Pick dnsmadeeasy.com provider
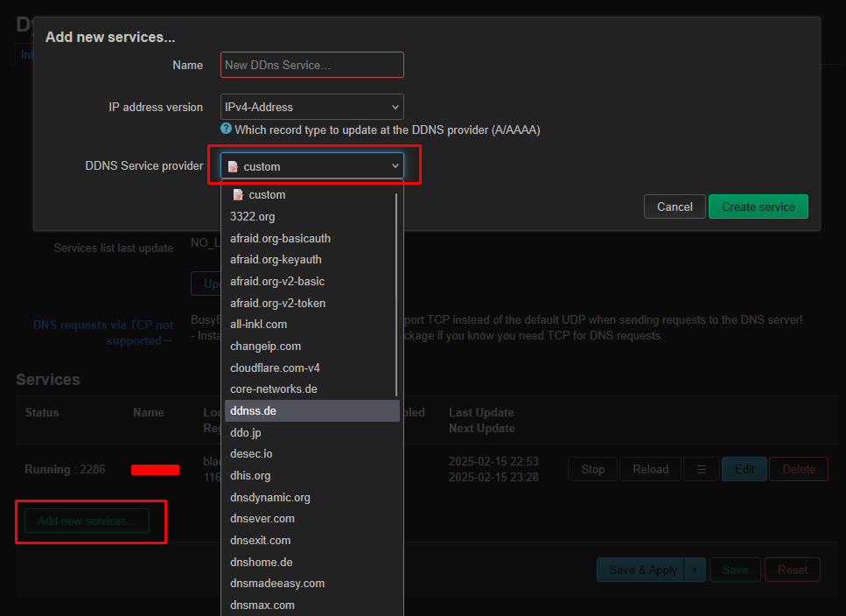The height and width of the screenshot is (616, 846). [311, 583]
